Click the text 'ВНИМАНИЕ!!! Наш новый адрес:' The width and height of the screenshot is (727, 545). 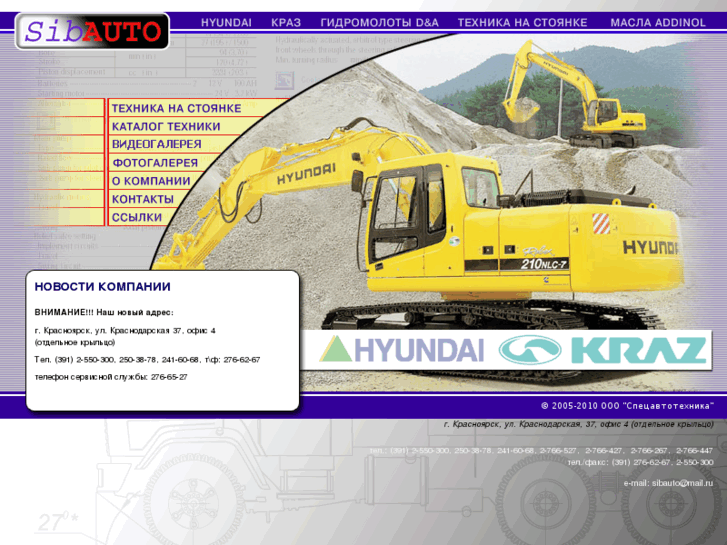click(x=104, y=313)
